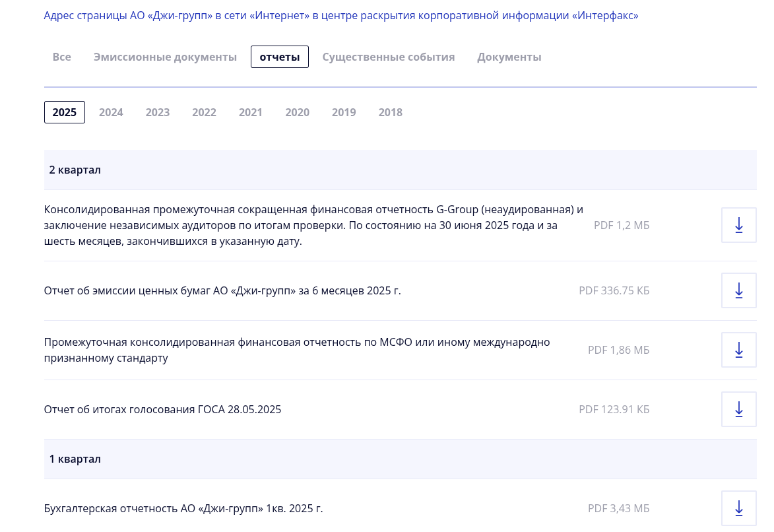The width and height of the screenshot is (774, 532).
Task: Switch to the Существенные события tab
Action: click(389, 57)
